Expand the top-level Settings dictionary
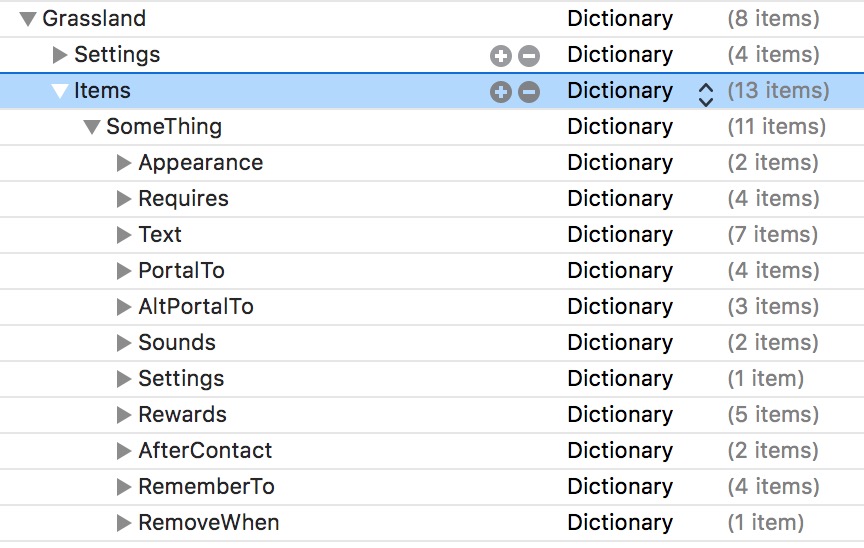Viewport: 864px width, 548px height. click(x=60, y=55)
